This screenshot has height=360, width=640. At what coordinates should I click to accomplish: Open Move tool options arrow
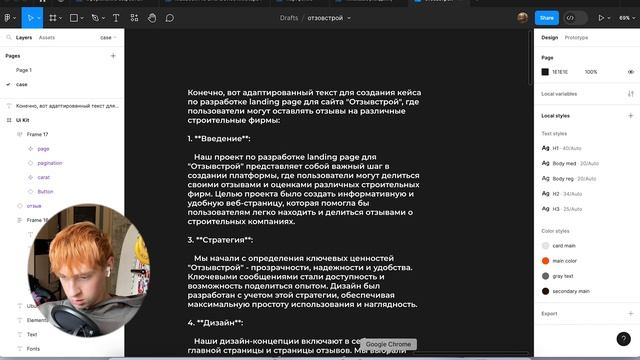(39, 18)
